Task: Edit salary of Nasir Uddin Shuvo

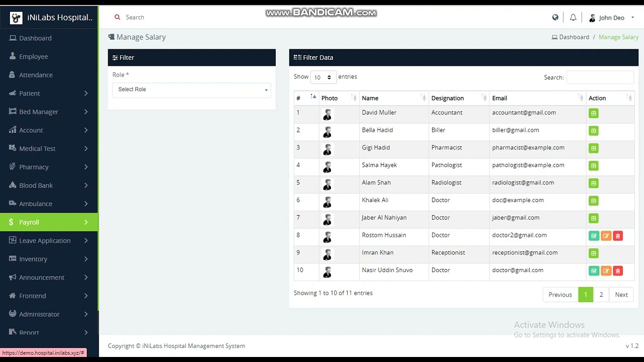Action: point(606,271)
